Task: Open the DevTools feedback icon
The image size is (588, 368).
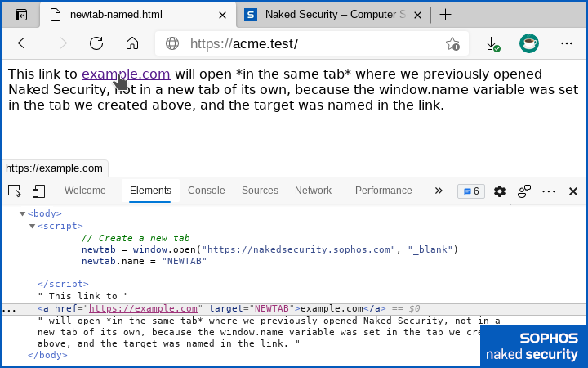Action: pyautogui.click(x=524, y=191)
